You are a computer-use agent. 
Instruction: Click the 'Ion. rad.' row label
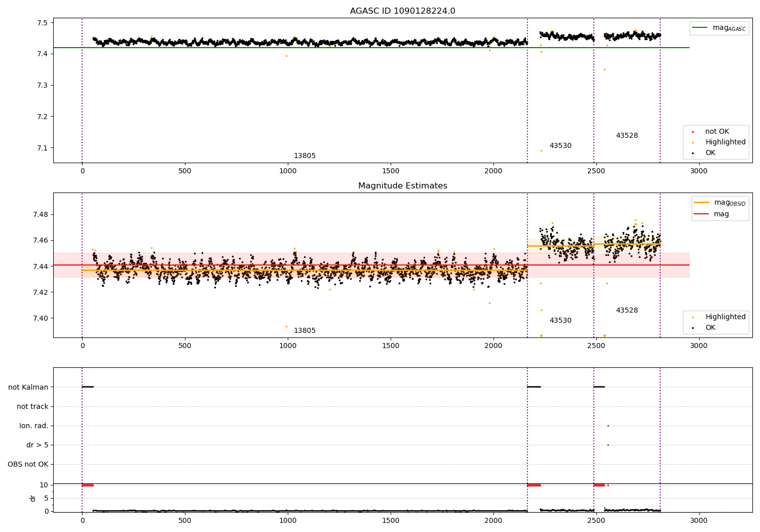click(x=34, y=426)
